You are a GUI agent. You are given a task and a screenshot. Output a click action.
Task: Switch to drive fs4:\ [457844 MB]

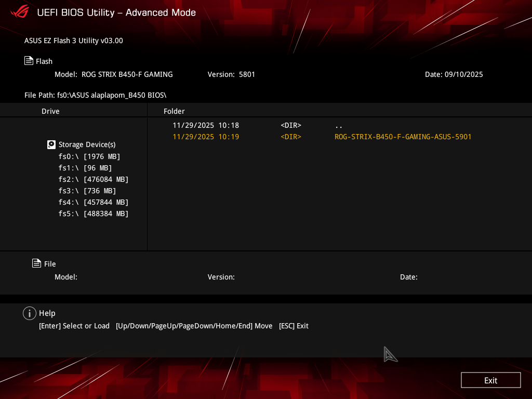pos(94,202)
